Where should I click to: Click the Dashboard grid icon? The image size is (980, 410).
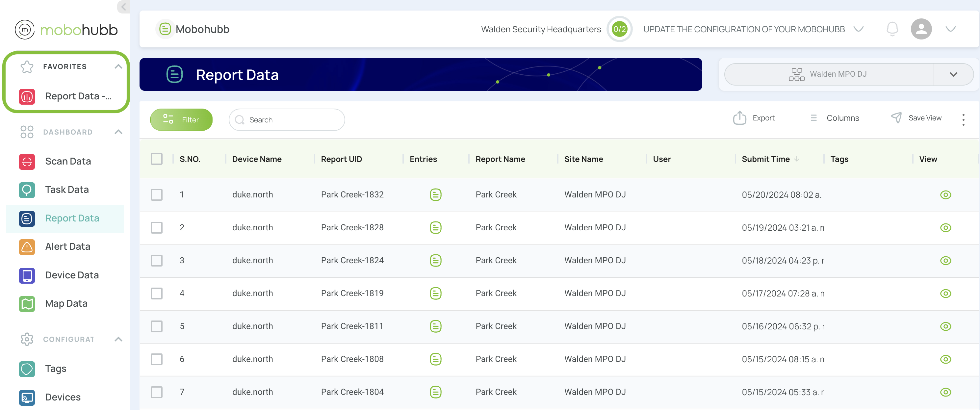pos(27,132)
